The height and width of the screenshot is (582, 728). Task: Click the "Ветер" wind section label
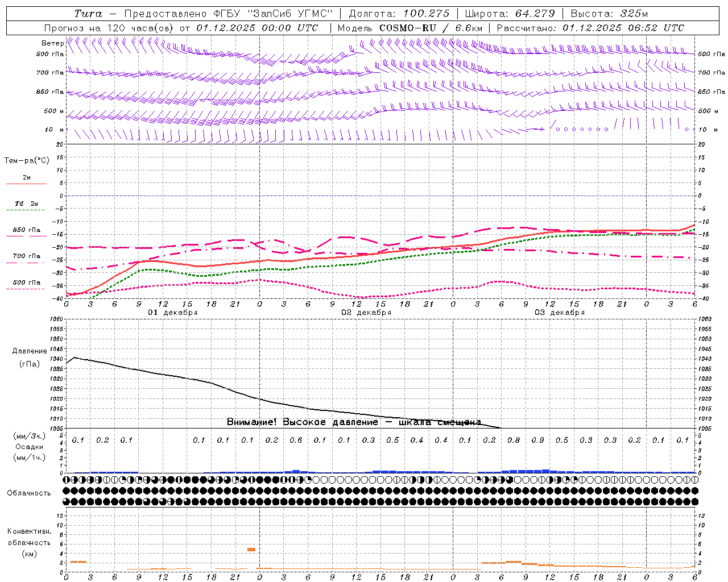point(52,43)
